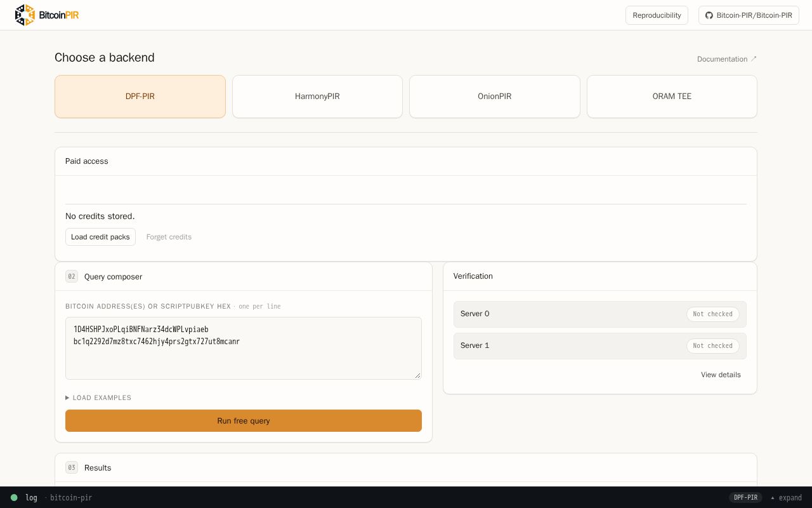
Task: Click Run free query button
Action: click(x=244, y=420)
